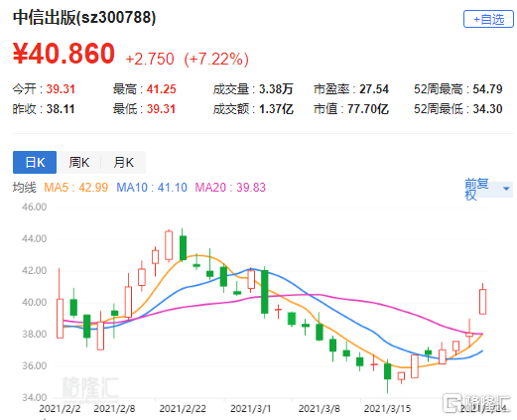Click the 44.00 price axis label
The height and width of the screenshot is (420, 517).
coord(35,238)
